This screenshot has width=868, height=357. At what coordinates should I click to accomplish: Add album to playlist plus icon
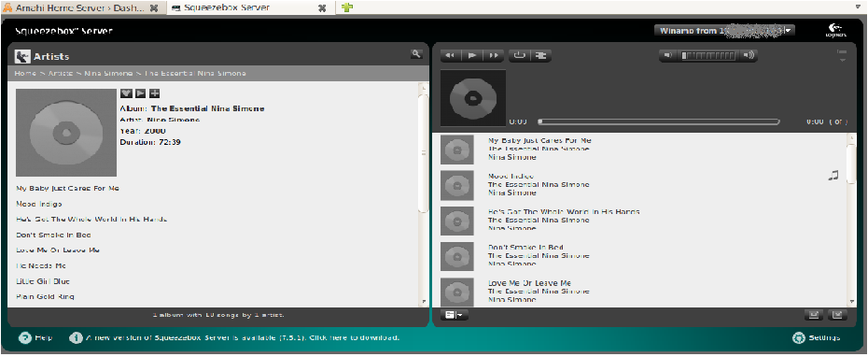[155, 93]
